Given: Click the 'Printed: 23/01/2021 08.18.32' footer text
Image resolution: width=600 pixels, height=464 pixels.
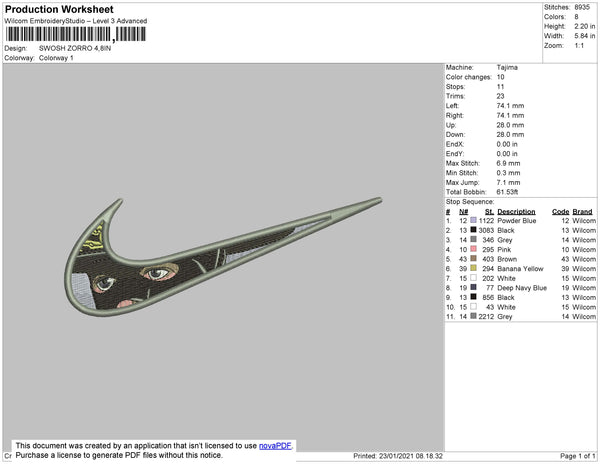Looking at the screenshot, I should coord(398,456).
